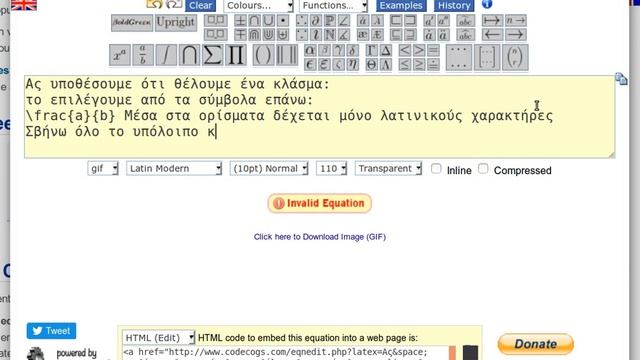
Task: Click the Download Image (GIF) link
Action: pos(320,237)
